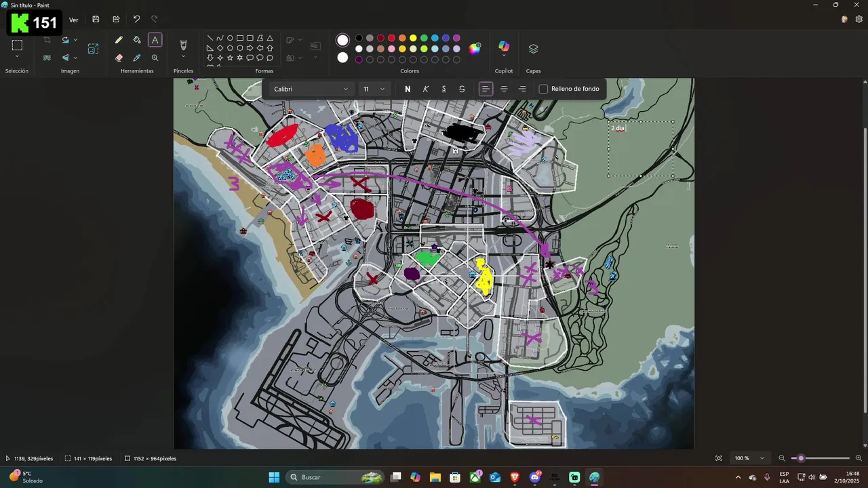Open the Ver menu

pyautogui.click(x=73, y=20)
